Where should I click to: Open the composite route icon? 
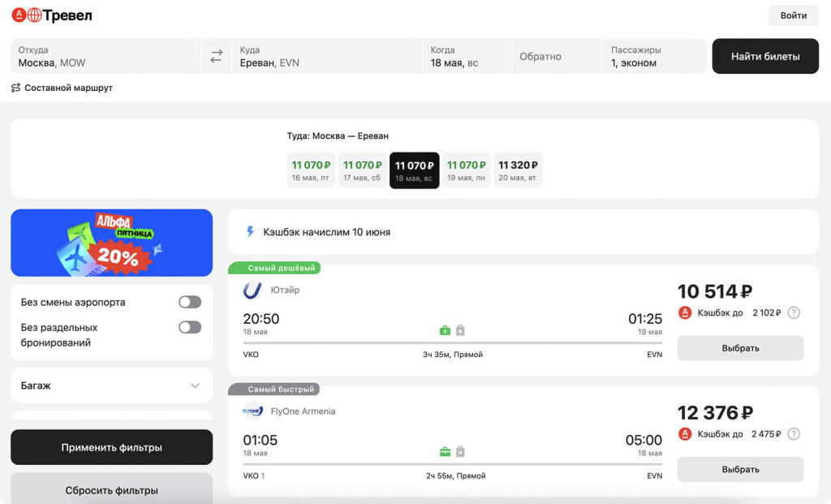[16, 88]
